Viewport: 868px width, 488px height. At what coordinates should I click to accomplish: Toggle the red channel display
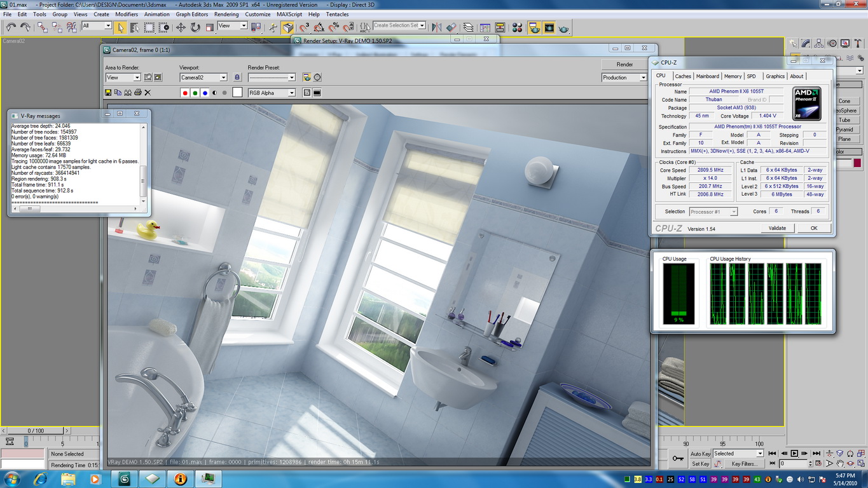tap(185, 93)
